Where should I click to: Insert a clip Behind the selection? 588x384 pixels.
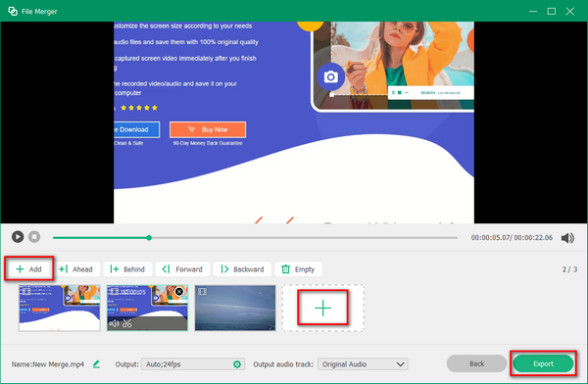point(127,269)
